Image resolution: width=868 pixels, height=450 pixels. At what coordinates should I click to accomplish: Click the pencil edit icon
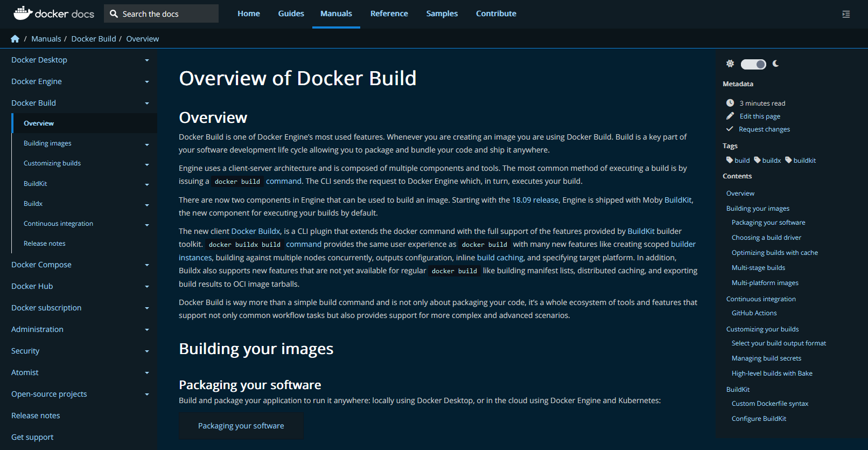pyautogui.click(x=730, y=116)
